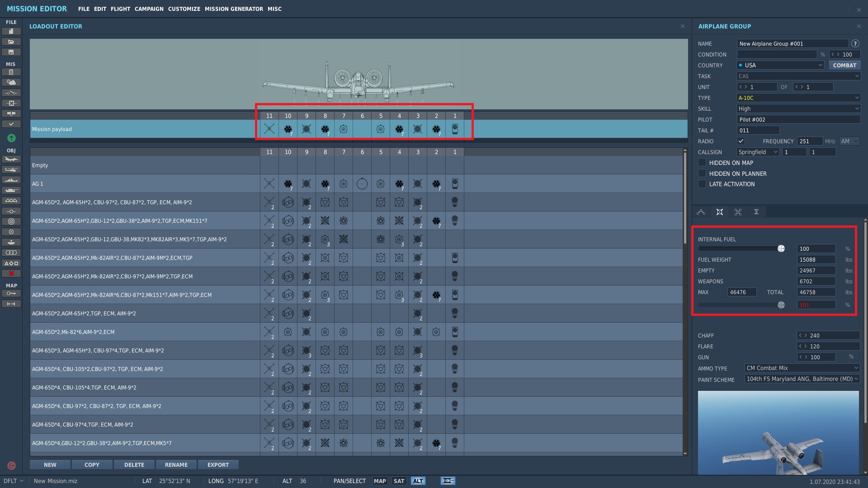Click the total weight percentage slider handle

pos(781,305)
